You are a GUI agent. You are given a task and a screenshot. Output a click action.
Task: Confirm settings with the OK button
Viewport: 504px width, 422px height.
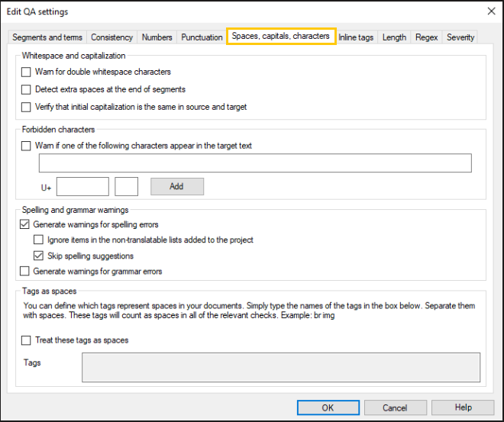point(328,408)
